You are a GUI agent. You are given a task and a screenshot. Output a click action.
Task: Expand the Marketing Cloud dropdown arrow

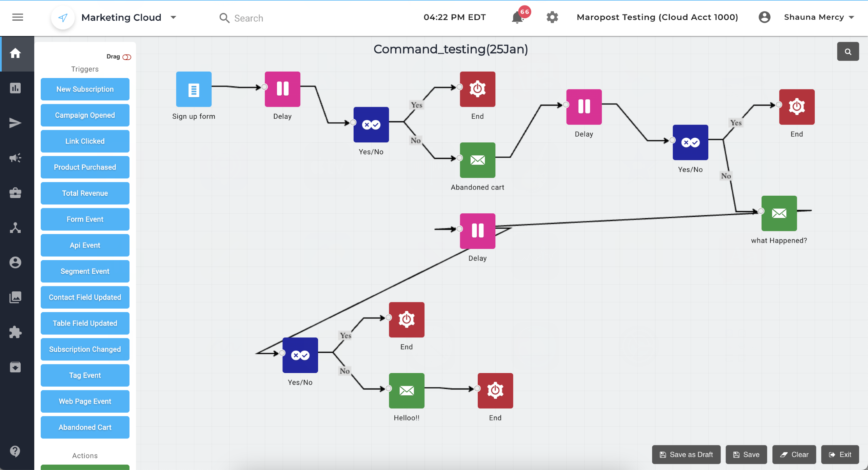(173, 17)
